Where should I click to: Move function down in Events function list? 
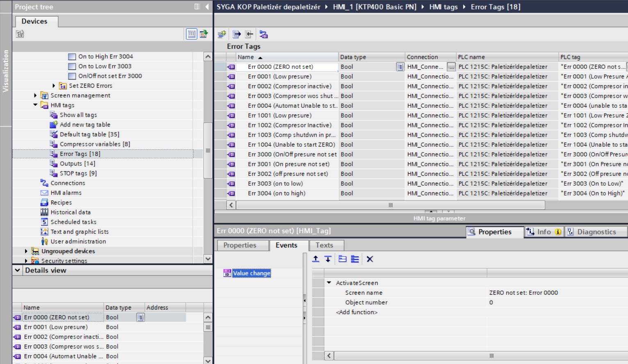pyautogui.click(x=328, y=259)
